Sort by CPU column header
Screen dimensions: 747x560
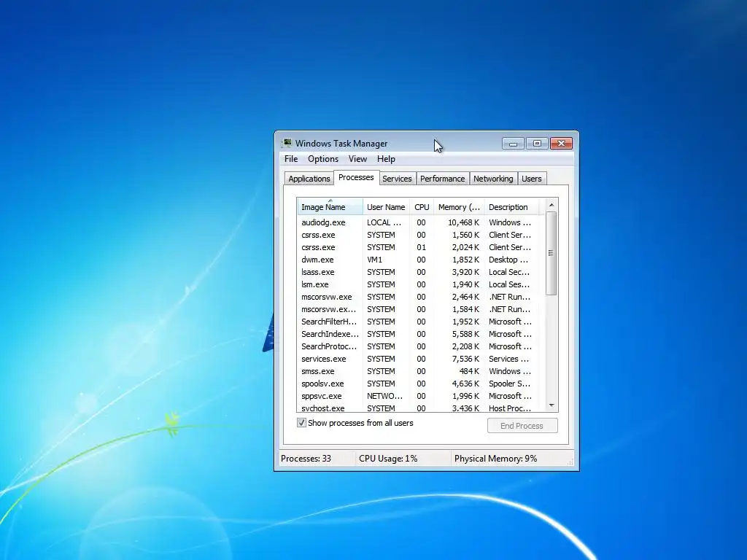pyautogui.click(x=422, y=206)
